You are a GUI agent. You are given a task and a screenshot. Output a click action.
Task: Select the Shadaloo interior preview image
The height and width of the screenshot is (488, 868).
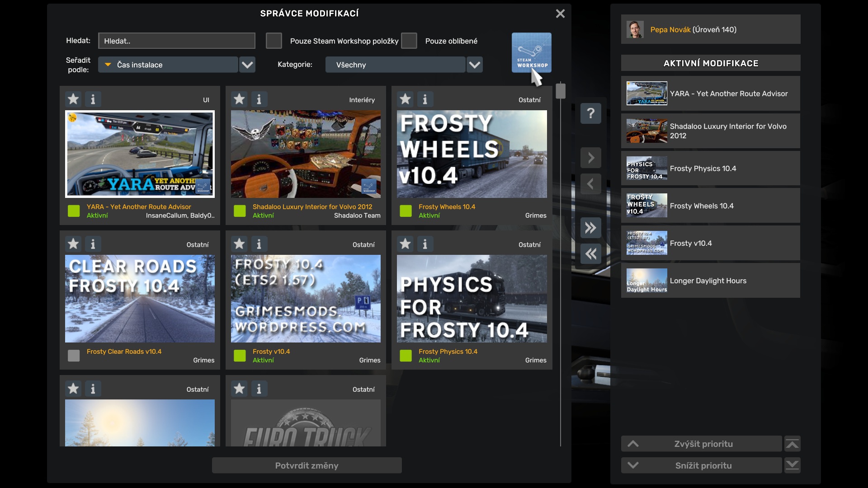point(306,154)
